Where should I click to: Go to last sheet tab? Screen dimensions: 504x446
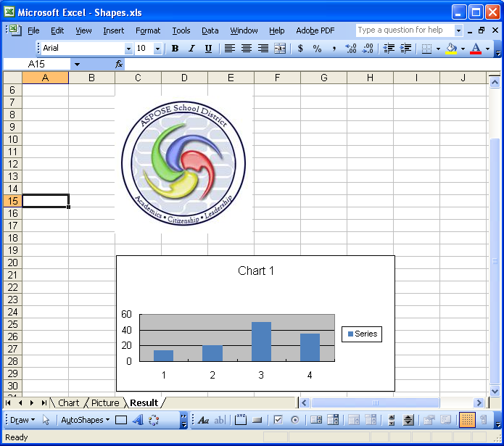(x=44, y=403)
